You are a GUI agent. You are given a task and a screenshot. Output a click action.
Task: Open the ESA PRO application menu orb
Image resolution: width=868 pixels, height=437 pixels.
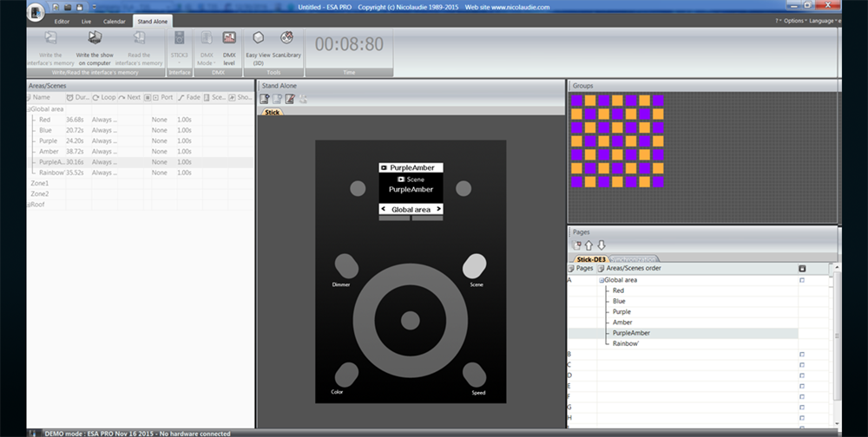tap(36, 11)
